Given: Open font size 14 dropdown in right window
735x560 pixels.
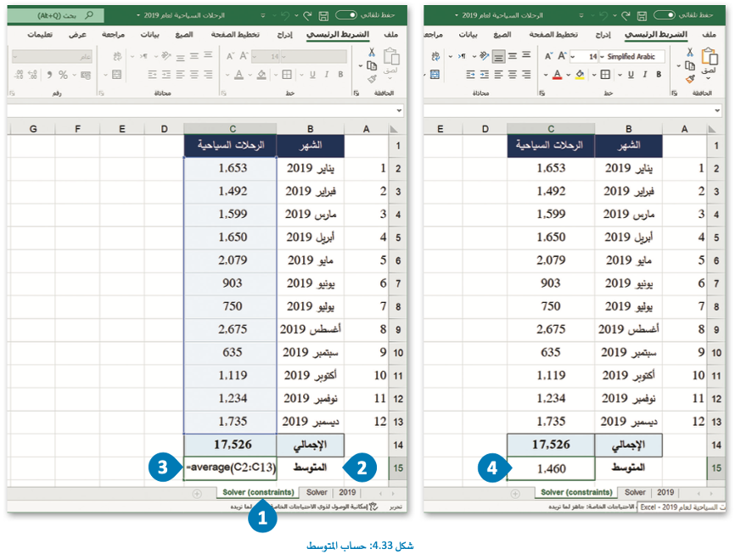Looking at the screenshot, I should tap(573, 57).
